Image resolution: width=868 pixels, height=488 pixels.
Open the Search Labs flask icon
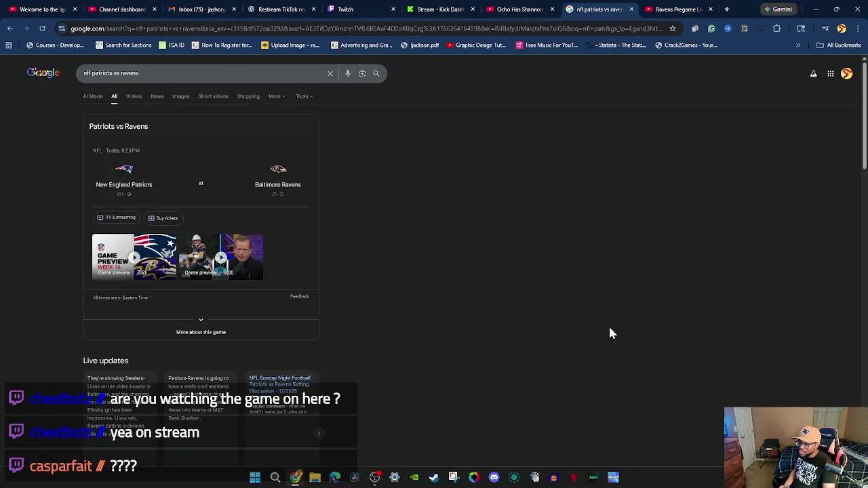813,73
